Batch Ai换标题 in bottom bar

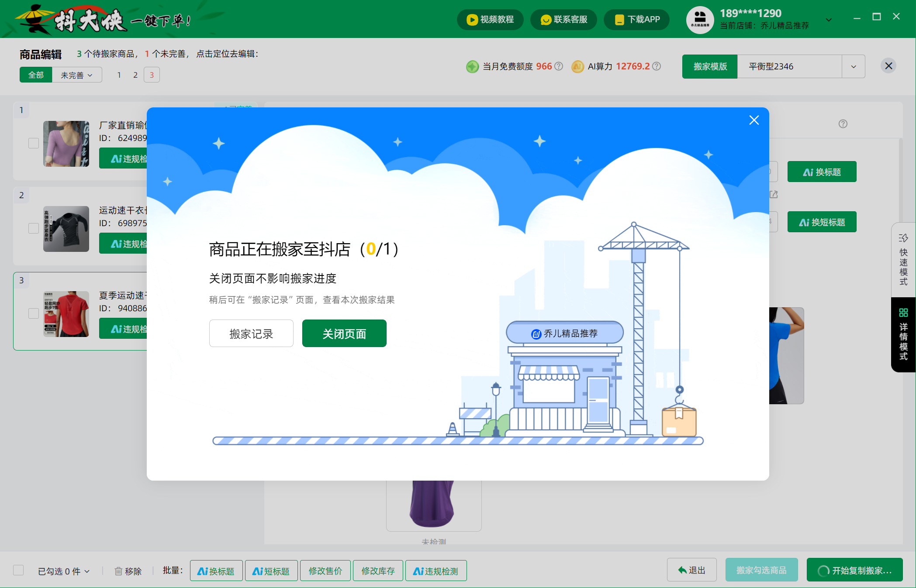tap(216, 571)
